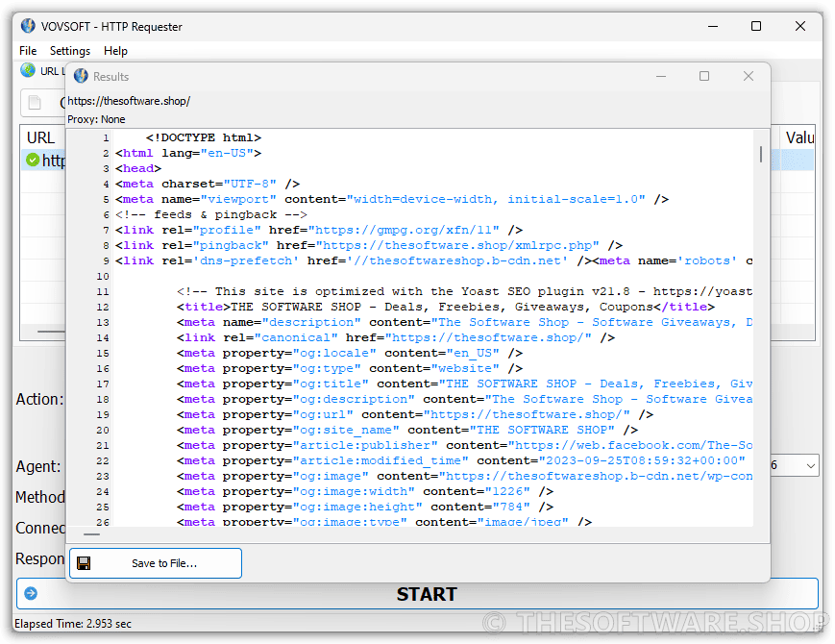
Task: Click the https://thesoftware.shop/ URL text in Results
Action: click(129, 101)
